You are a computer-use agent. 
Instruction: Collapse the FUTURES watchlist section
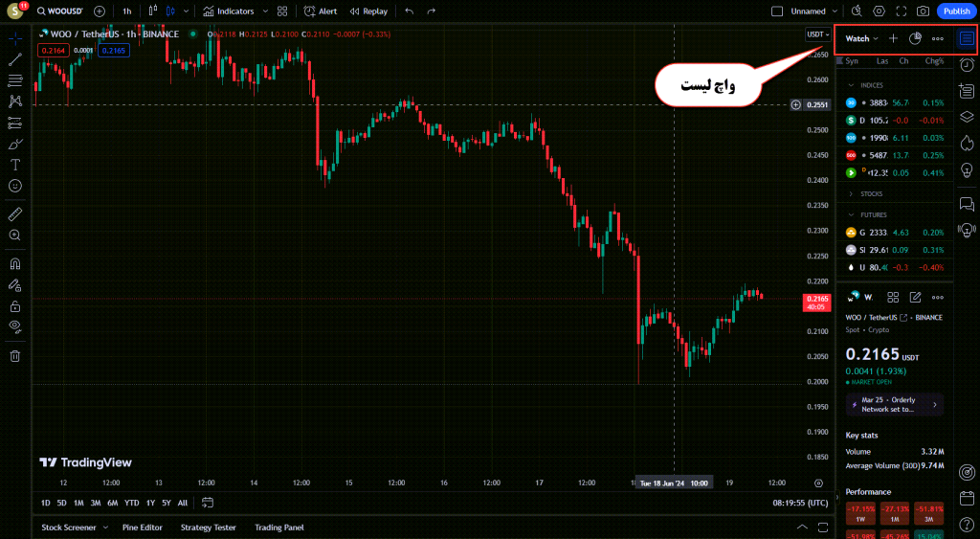tap(851, 215)
